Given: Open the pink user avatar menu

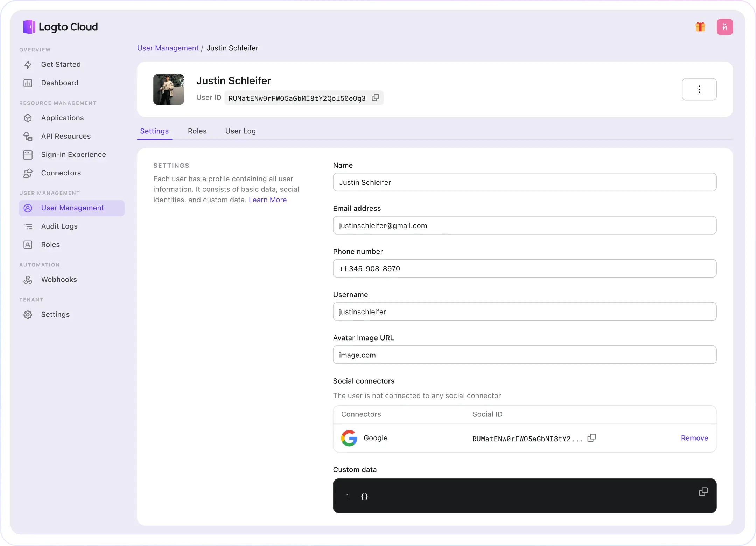Looking at the screenshot, I should point(724,27).
